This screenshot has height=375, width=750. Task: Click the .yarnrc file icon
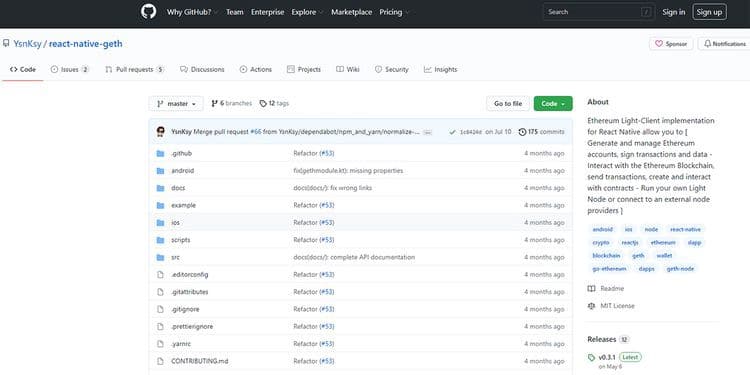160,343
